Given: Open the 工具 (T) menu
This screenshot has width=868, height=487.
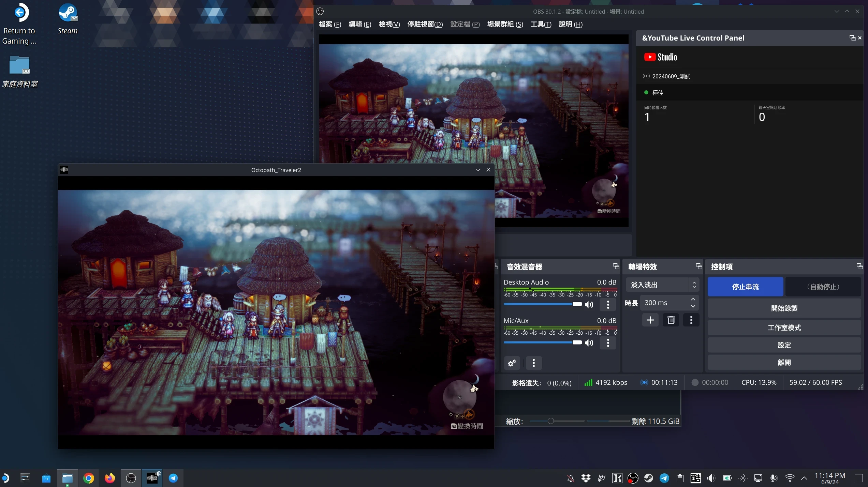Looking at the screenshot, I should pyautogui.click(x=541, y=24).
